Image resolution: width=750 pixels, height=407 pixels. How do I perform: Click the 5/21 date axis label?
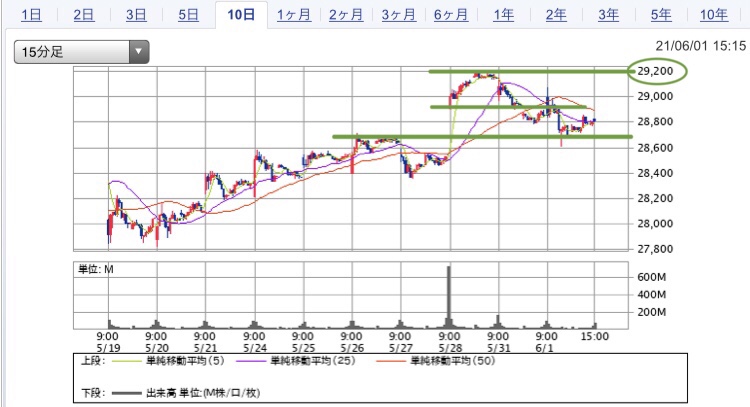pos(206,348)
